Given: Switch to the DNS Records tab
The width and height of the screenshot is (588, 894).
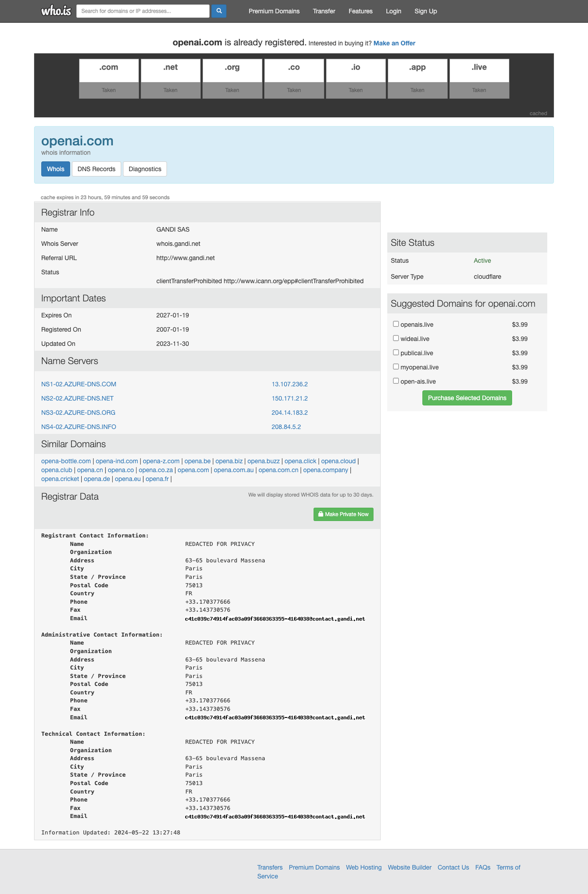Looking at the screenshot, I should pyautogui.click(x=97, y=169).
